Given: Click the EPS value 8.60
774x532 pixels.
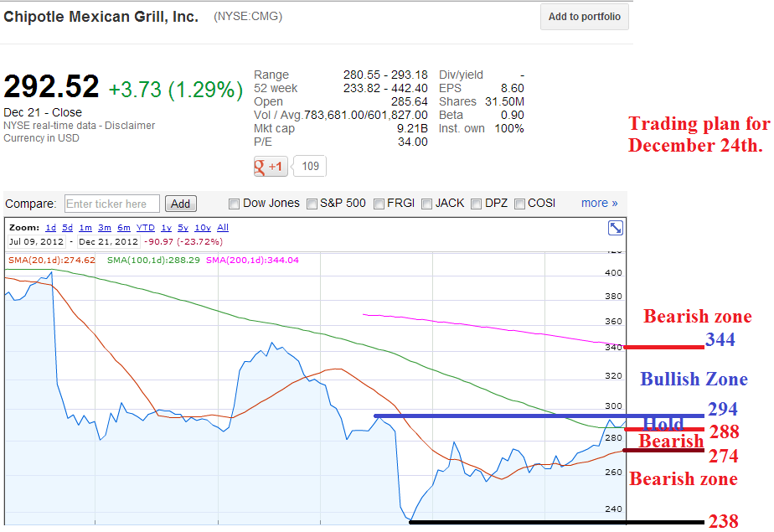Looking at the screenshot, I should [513, 88].
